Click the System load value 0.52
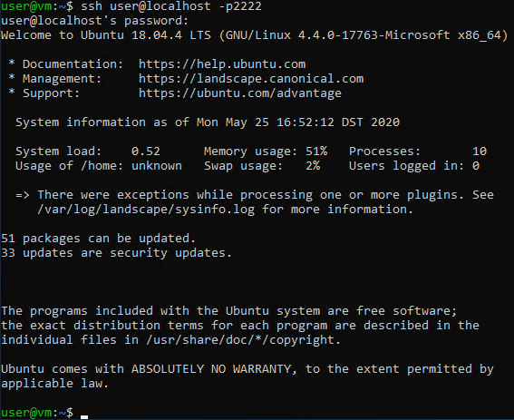The image size is (514, 420). (146, 151)
